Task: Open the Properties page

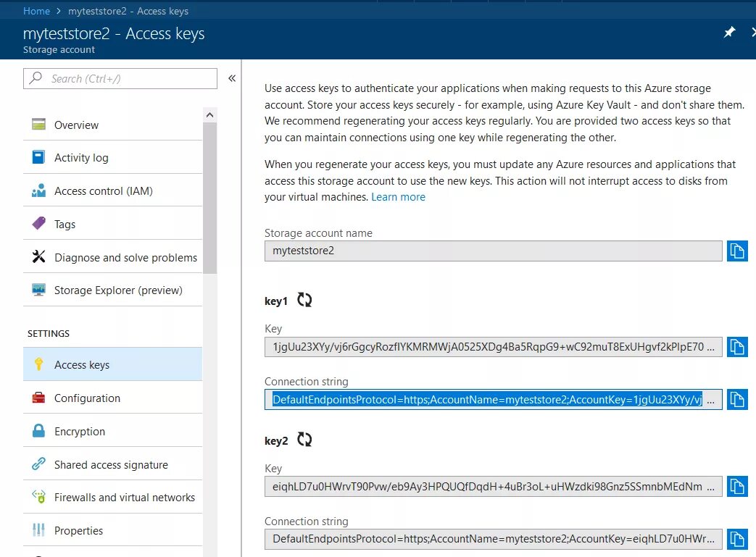Action: (112, 530)
